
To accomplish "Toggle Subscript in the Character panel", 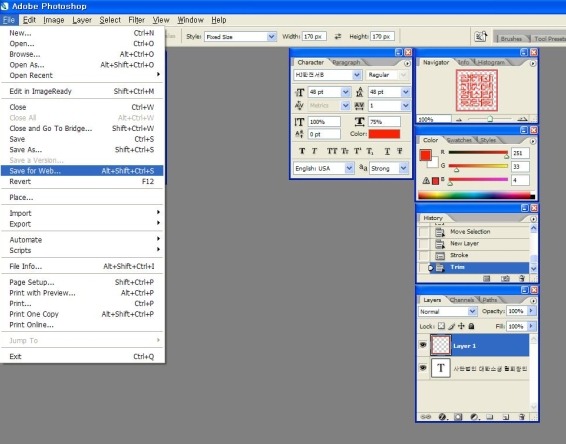I will [x=370, y=151].
